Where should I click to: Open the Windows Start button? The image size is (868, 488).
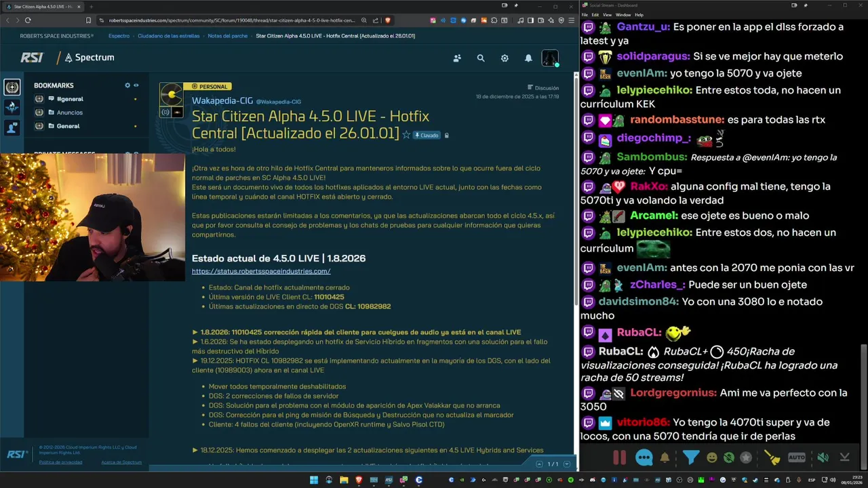click(x=314, y=480)
